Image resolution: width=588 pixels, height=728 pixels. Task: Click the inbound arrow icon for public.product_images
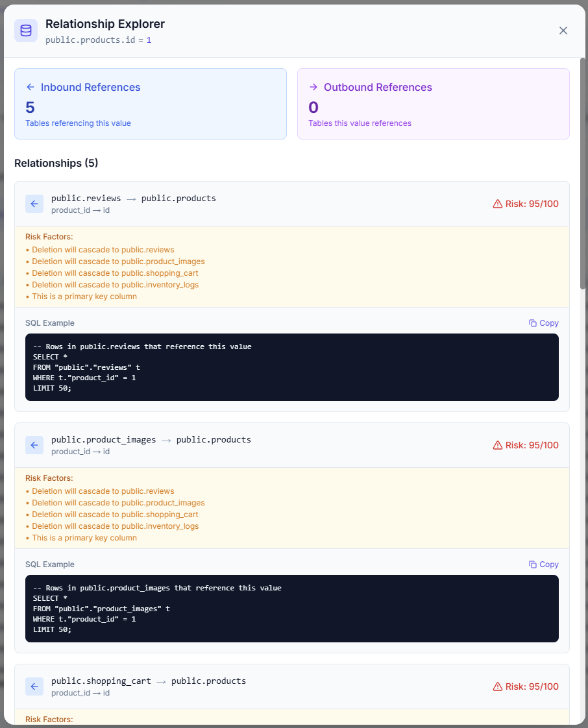point(34,445)
